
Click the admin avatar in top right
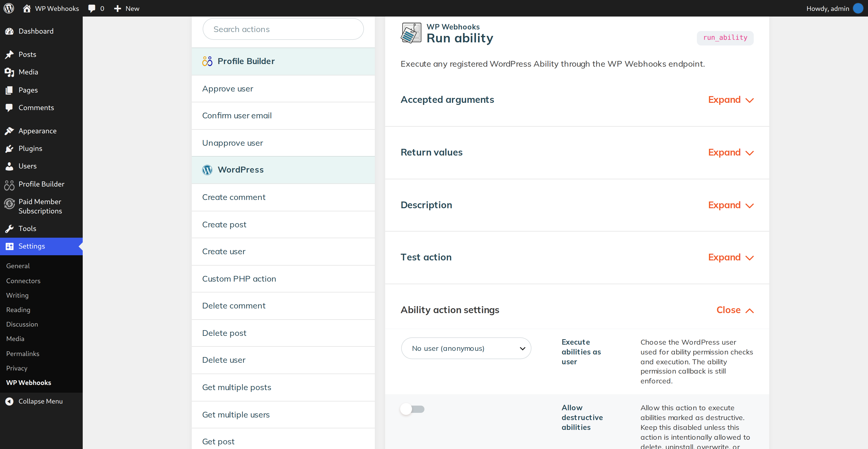tap(858, 8)
